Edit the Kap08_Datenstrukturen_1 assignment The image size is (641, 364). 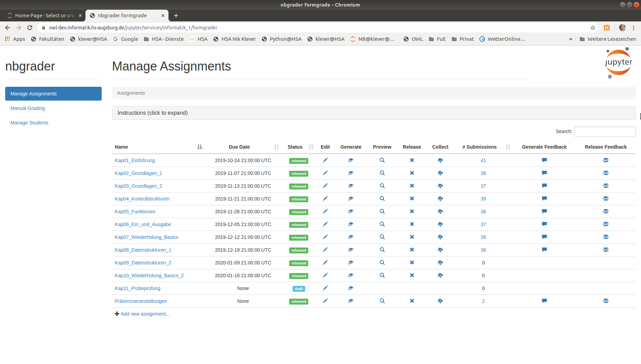coord(325,250)
